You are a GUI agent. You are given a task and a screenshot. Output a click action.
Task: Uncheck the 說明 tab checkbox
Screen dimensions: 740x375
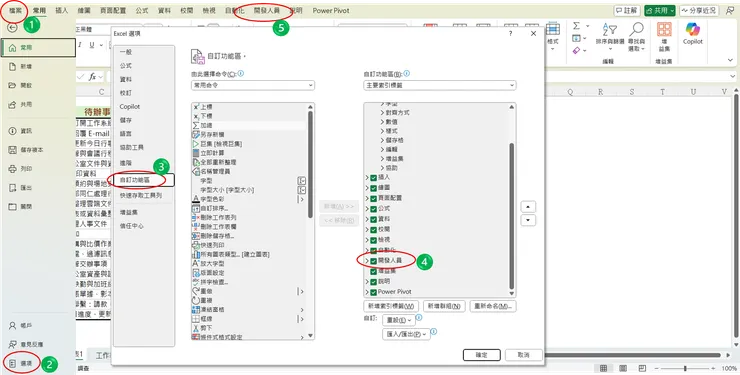click(374, 282)
